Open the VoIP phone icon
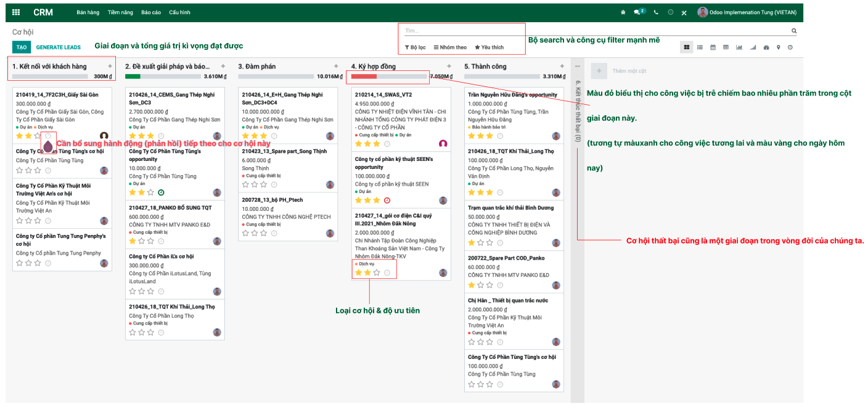Image resolution: width=868 pixels, height=420 pixels. [x=656, y=12]
